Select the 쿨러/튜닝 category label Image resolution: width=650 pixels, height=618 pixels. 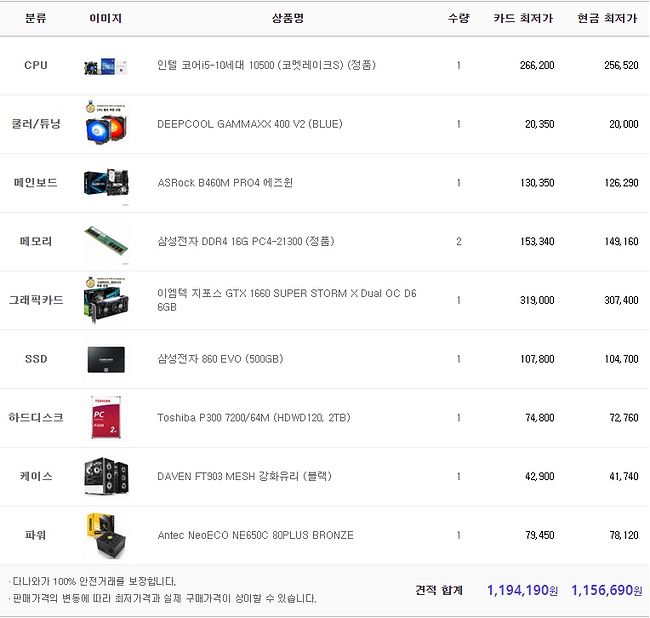pos(36,124)
